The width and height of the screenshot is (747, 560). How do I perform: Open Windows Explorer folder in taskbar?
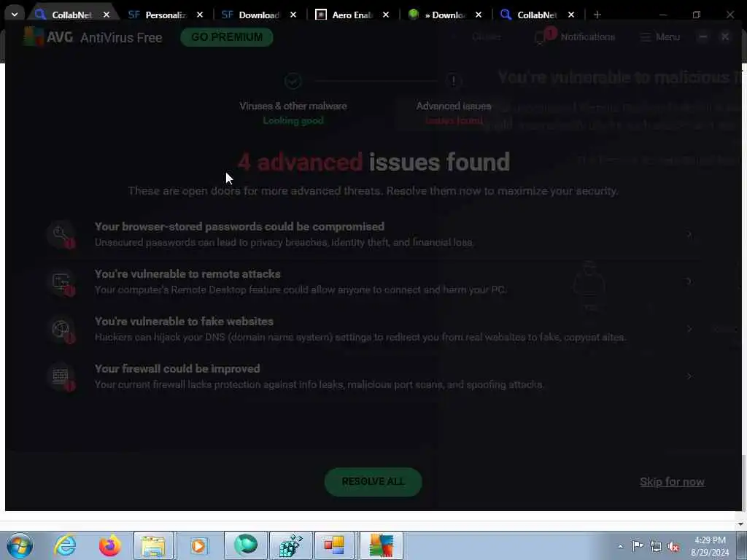click(x=153, y=545)
